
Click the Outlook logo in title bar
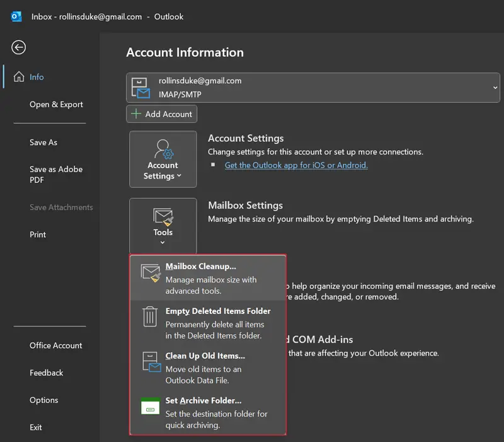[x=16, y=16]
